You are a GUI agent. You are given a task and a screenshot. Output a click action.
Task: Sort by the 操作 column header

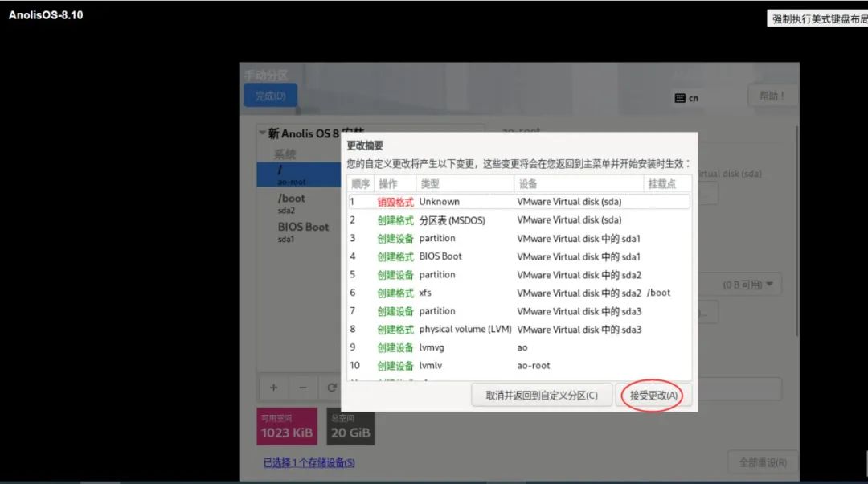395,184
